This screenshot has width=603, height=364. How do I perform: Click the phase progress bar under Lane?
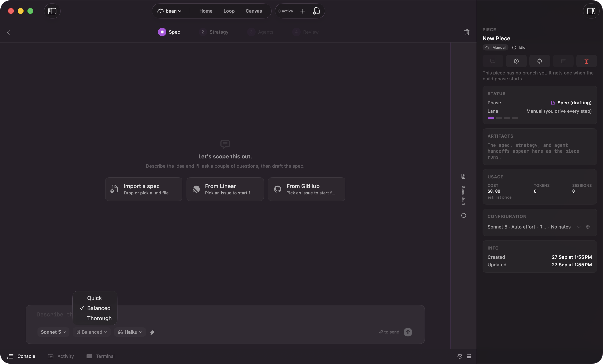(x=503, y=118)
